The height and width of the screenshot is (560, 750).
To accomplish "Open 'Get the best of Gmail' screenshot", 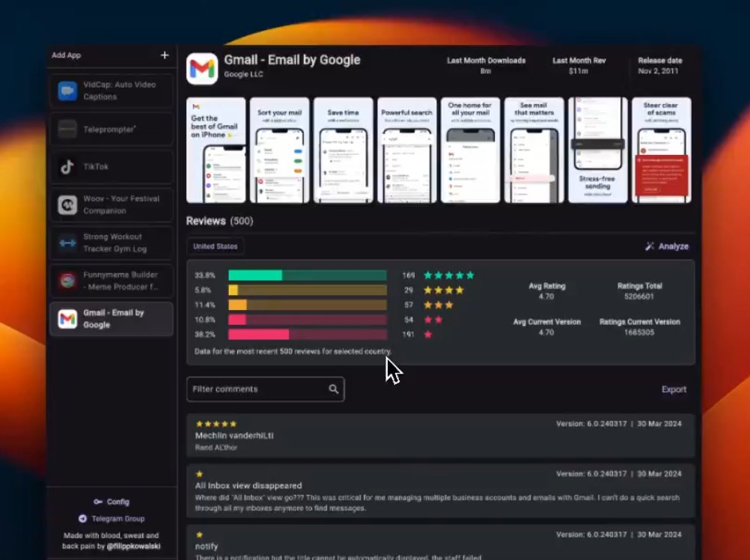I will tap(216, 150).
